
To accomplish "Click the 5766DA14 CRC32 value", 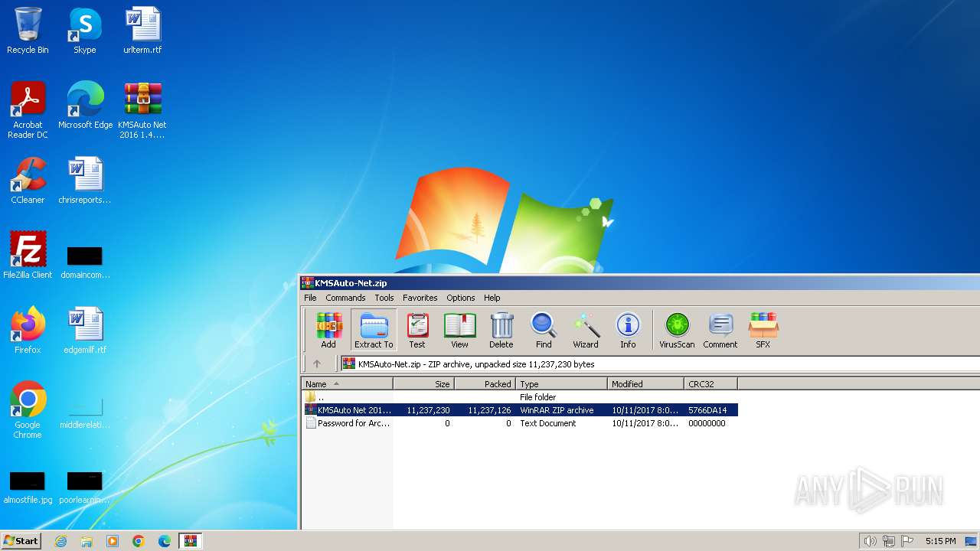I will tap(707, 410).
